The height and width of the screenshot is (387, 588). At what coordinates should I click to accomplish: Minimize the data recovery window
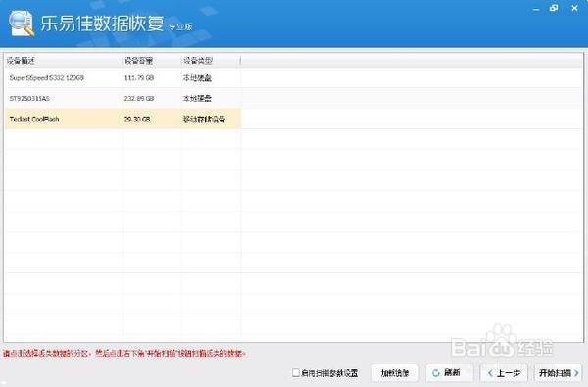pyautogui.click(x=536, y=9)
